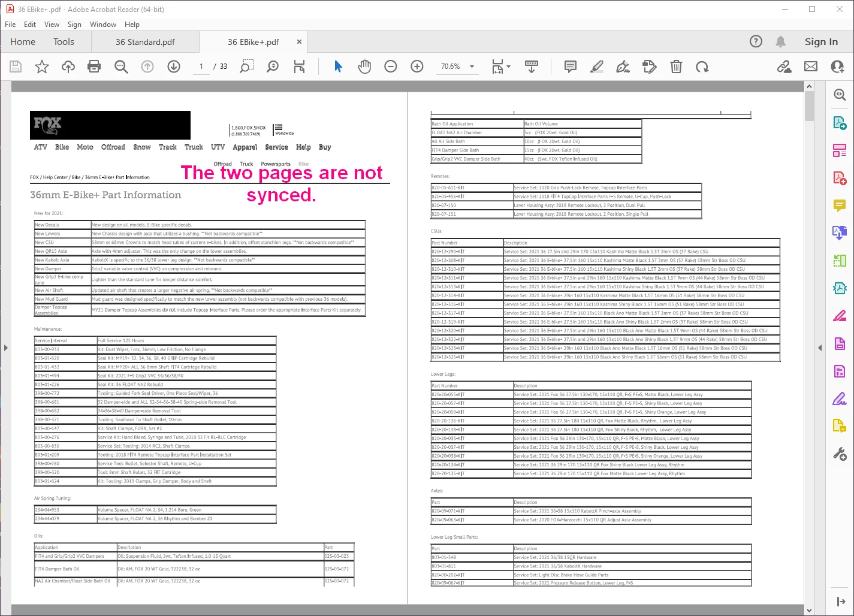Send file by email envelope icon
The height and width of the screenshot is (616, 854).
pyautogui.click(x=811, y=67)
